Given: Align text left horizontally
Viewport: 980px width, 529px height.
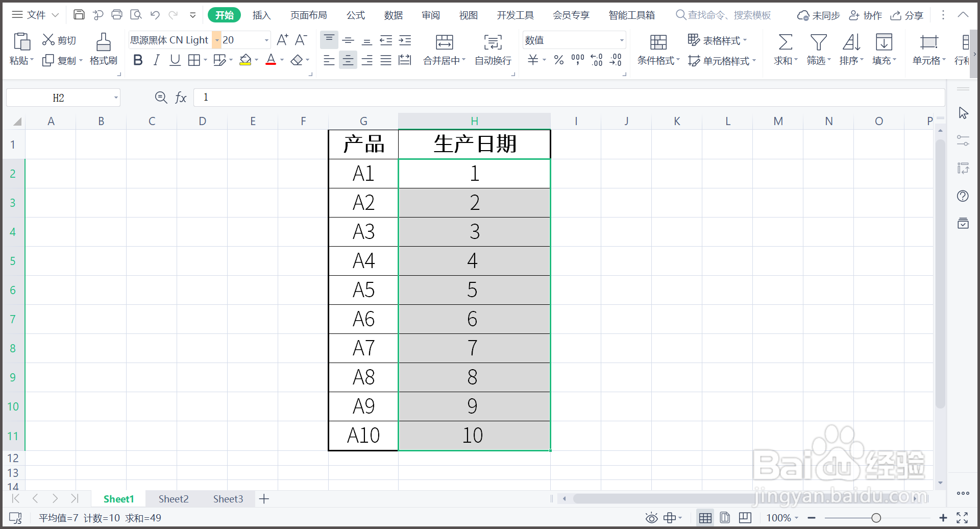Looking at the screenshot, I should tap(329, 60).
